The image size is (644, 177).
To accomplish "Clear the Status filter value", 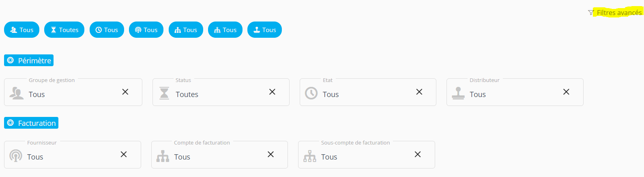I will 272,92.
